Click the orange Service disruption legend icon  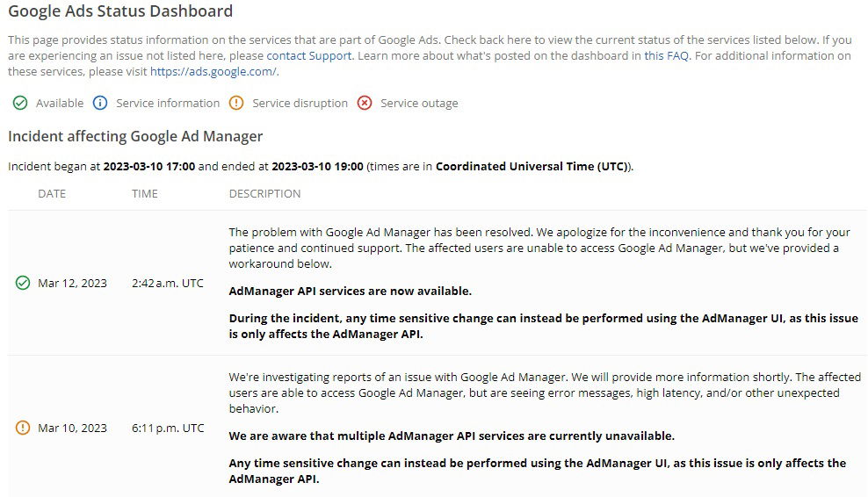(x=235, y=103)
